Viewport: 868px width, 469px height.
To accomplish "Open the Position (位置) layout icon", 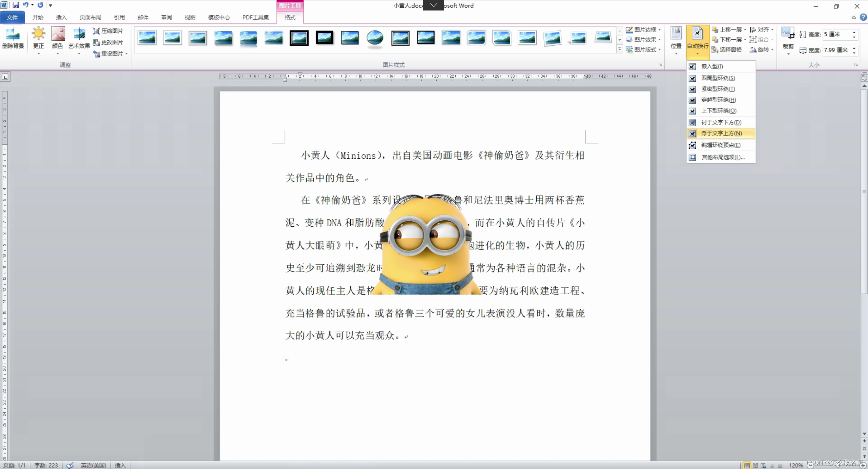I will point(676,34).
